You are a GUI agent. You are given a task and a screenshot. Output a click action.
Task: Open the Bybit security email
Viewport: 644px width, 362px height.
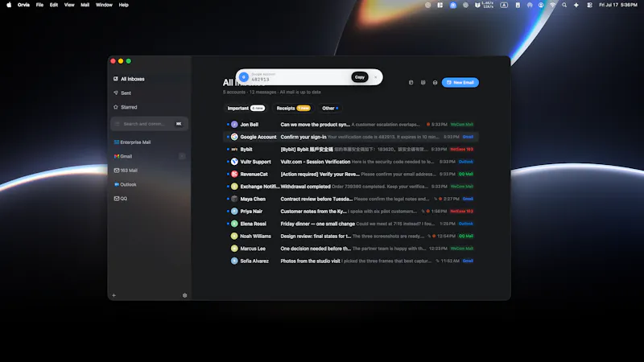351,150
